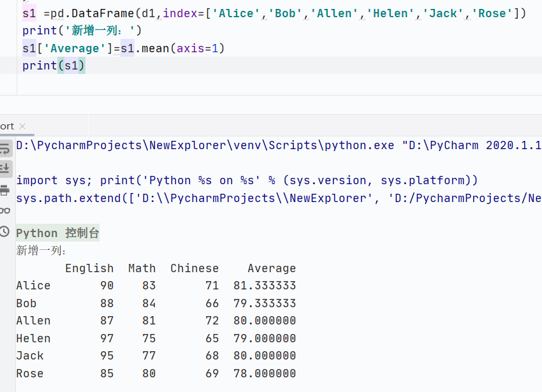Select the partially visible console tab label
Viewport: 542px width, 392px height.
point(7,126)
